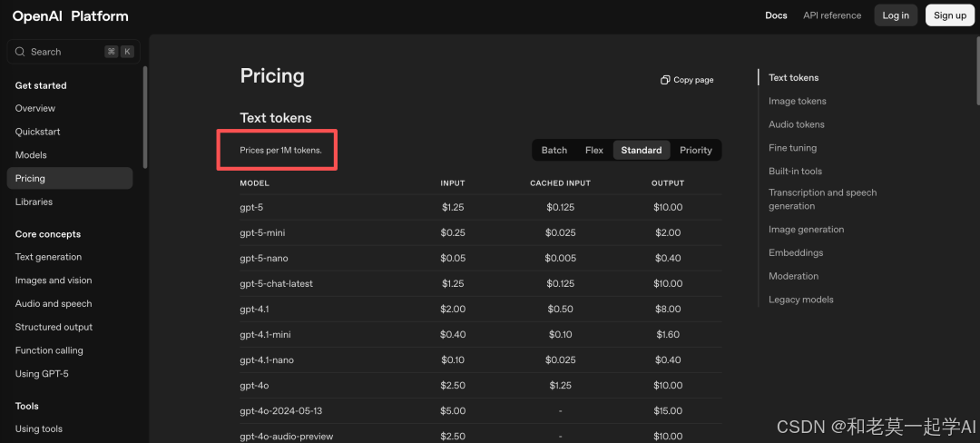This screenshot has width=980, height=443.
Task: Jump to Image generation section
Action: point(807,230)
